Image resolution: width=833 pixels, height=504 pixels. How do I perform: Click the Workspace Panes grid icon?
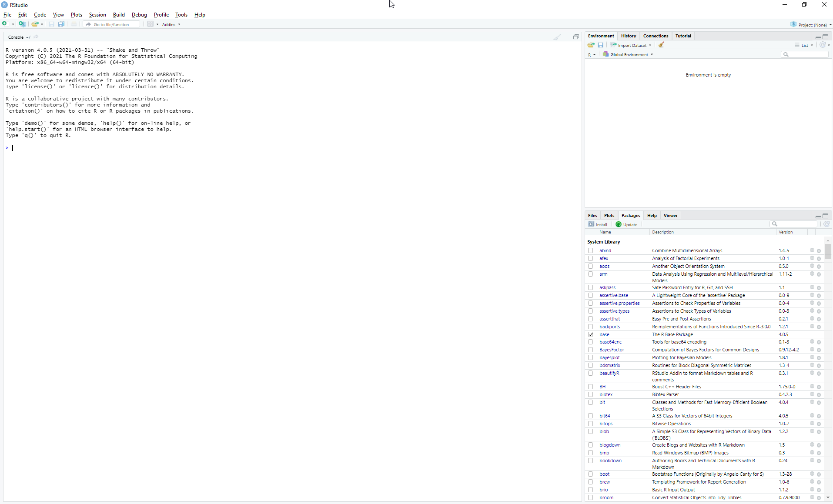pos(151,24)
